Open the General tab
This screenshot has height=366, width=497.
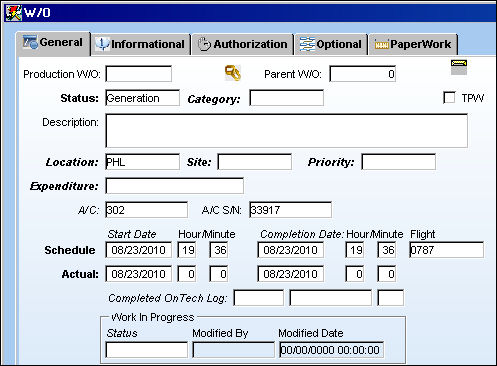click(x=53, y=43)
